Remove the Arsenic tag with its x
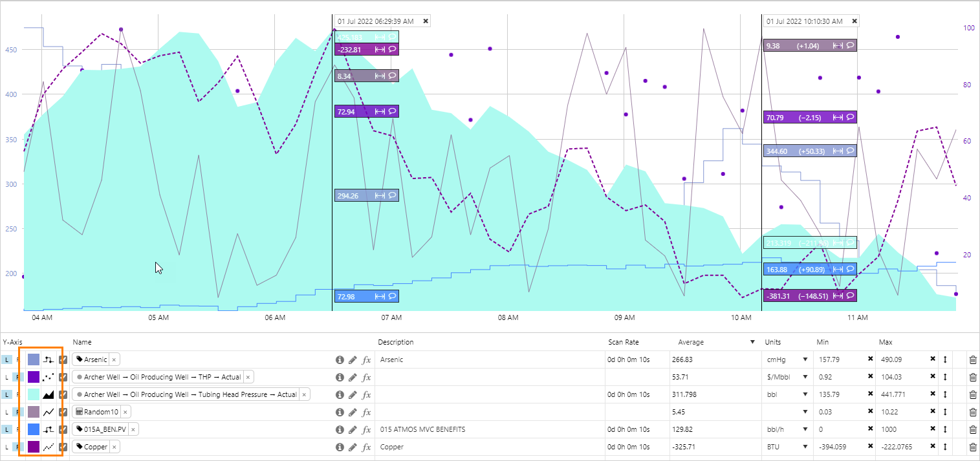 (x=114, y=359)
